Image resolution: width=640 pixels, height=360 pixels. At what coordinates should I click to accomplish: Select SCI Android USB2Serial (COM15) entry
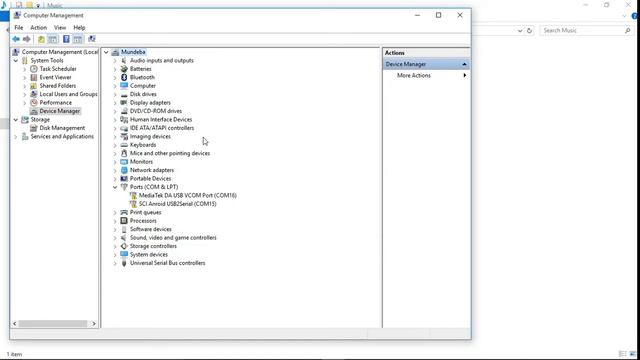178,204
